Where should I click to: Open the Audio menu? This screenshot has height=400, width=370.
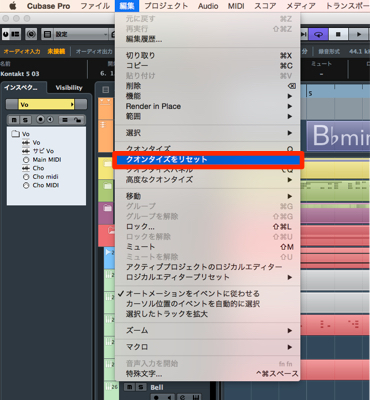[x=208, y=6]
